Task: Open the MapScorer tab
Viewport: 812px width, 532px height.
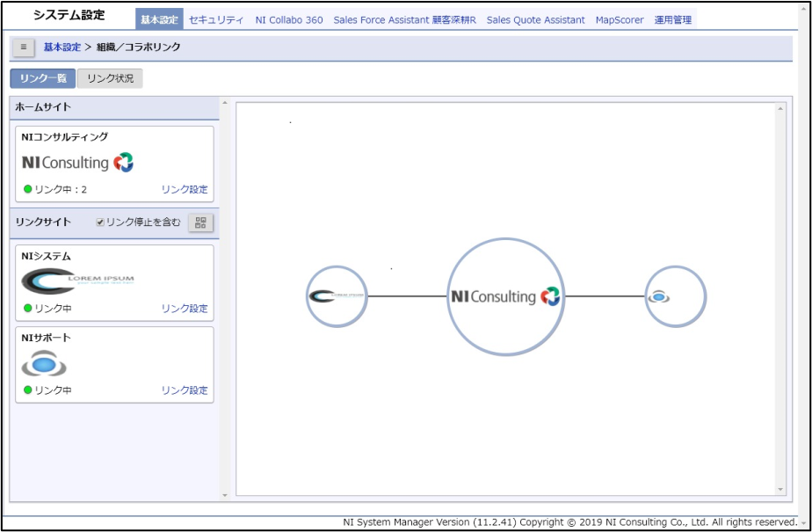Action: [x=620, y=19]
